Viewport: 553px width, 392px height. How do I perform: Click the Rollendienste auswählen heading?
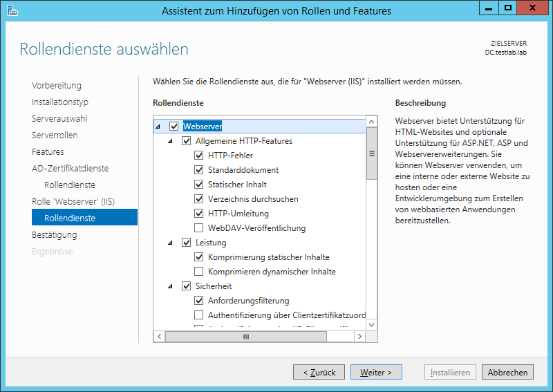pyautogui.click(x=104, y=49)
